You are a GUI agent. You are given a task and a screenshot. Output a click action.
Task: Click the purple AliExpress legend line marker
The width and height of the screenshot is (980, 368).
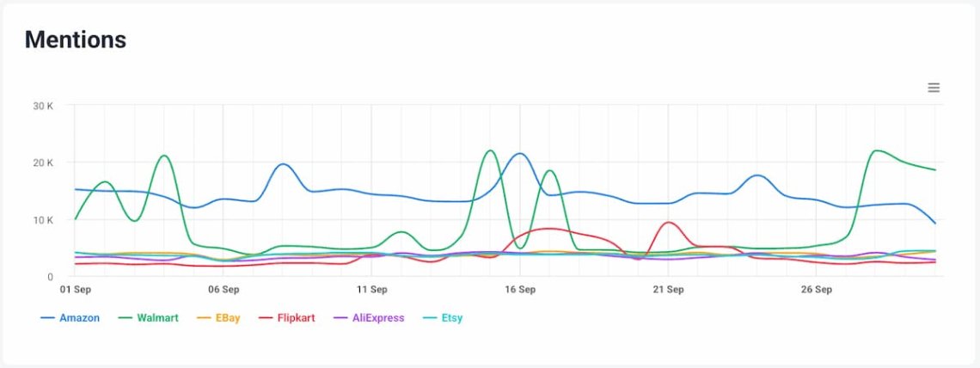click(340, 318)
